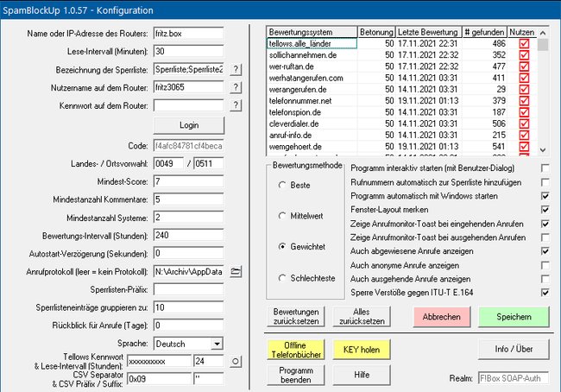Screen dimensions: 561x392
Task: Focus the Sperrlisten-Präfix field
Action: click(188, 289)
